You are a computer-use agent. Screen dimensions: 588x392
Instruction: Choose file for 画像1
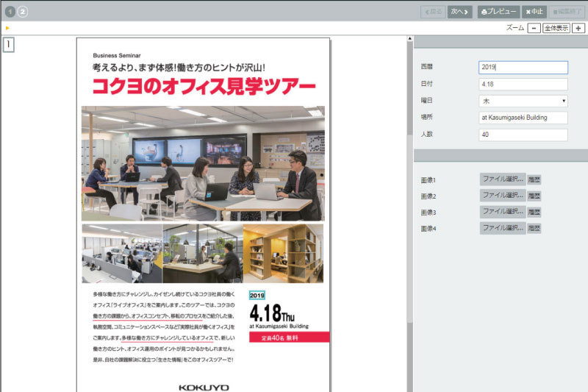coord(503,179)
